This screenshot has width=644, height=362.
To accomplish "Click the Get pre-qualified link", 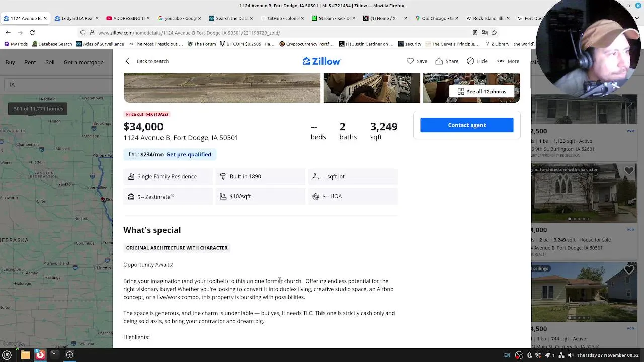I will click(x=189, y=155).
